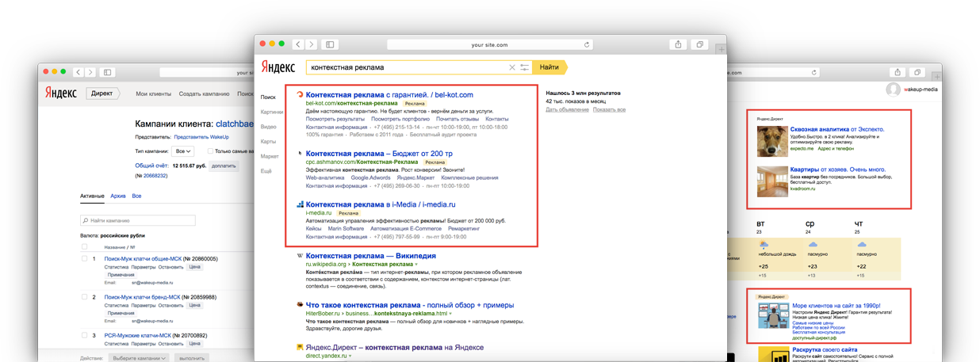
Task: Switch to Архив campaigns tab
Action: [118, 196]
